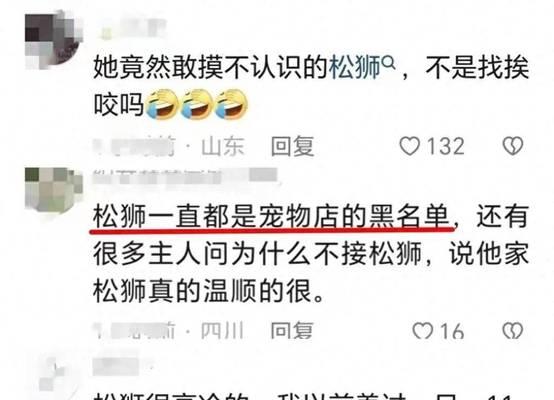Tap broken heart on the Sichuan comment
554x400 pixels.
click(513, 331)
